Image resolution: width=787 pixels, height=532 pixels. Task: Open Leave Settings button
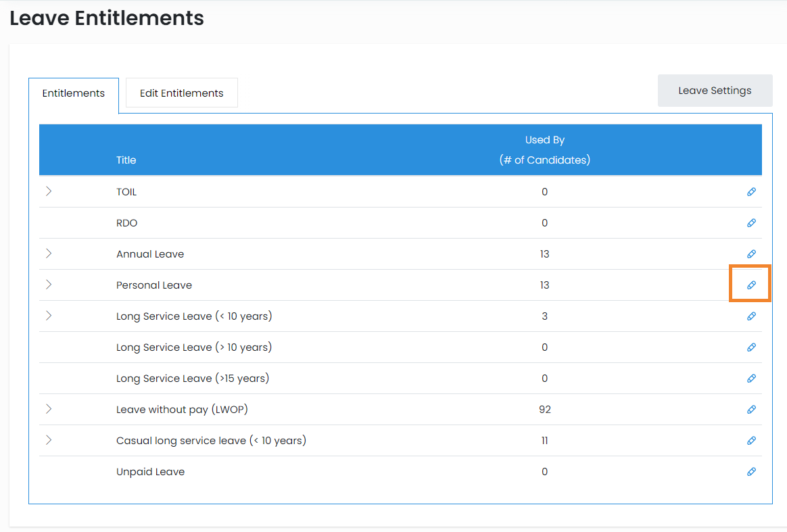click(715, 91)
